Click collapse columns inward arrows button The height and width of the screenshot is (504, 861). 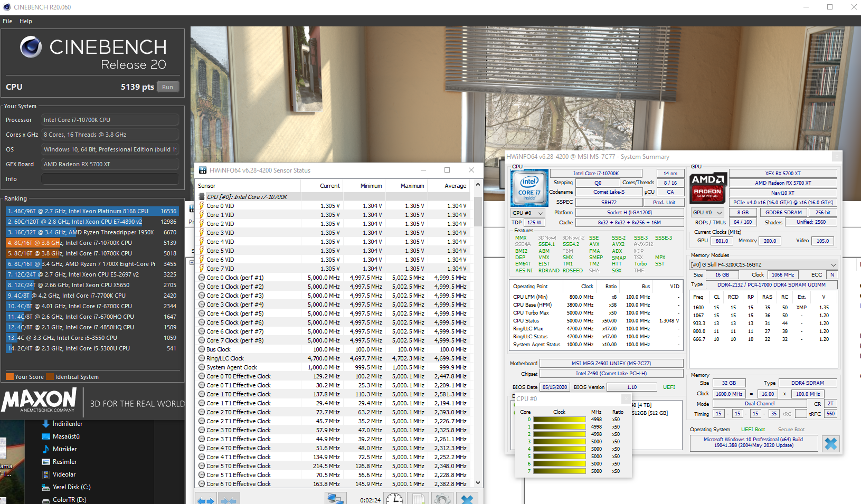pos(228,499)
